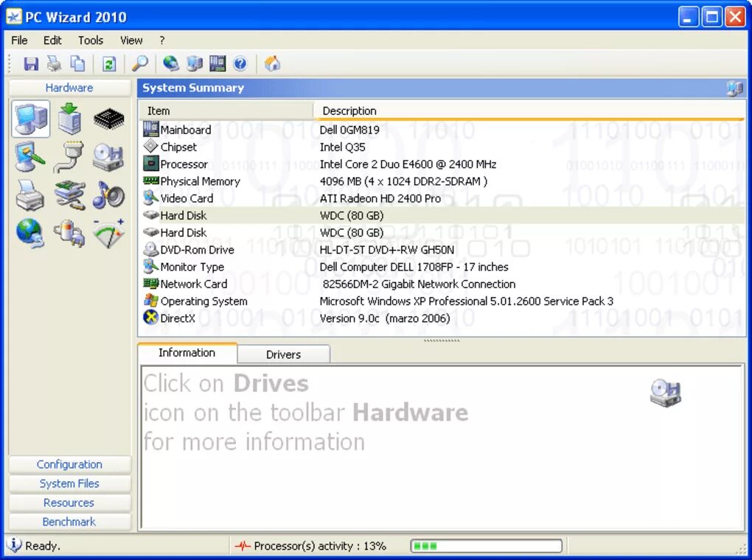Select the Physical Memory row

442,181
